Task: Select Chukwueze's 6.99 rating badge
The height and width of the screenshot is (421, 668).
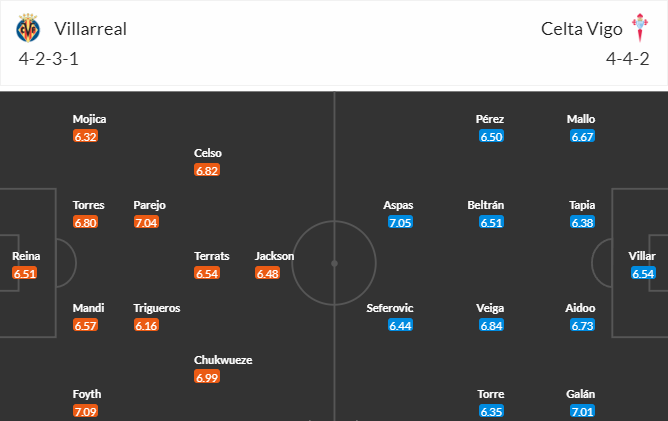Action: pos(207,377)
